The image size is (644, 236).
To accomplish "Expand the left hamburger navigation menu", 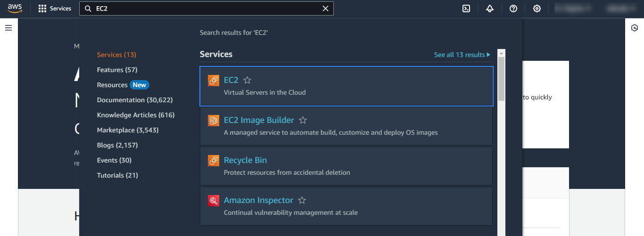I will tap(8, 28).
